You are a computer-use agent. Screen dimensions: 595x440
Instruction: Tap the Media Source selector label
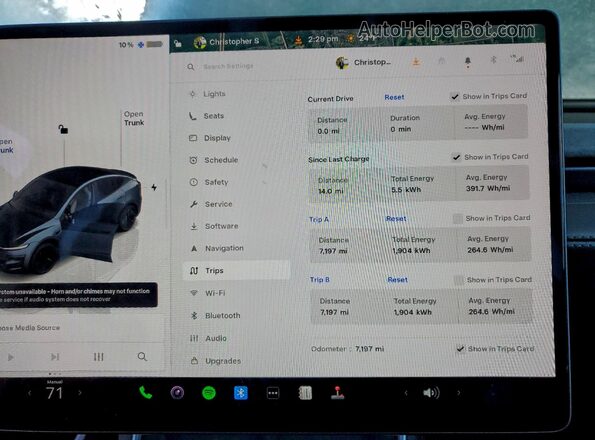pyautogui.click(x=30, y=328)
